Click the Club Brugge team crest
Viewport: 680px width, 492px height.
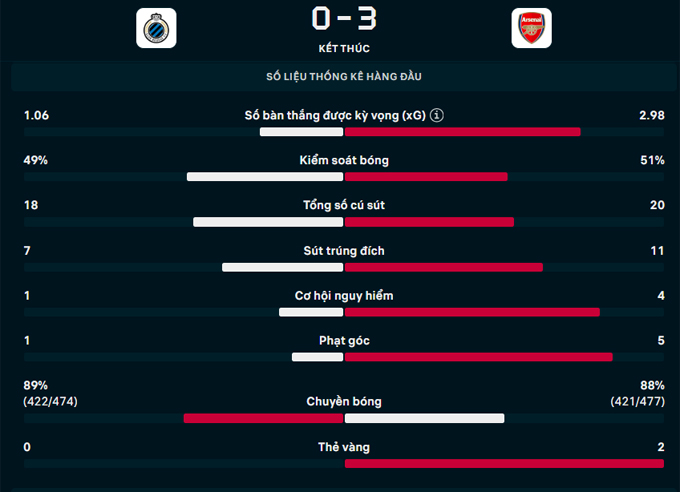pos(156,28)
